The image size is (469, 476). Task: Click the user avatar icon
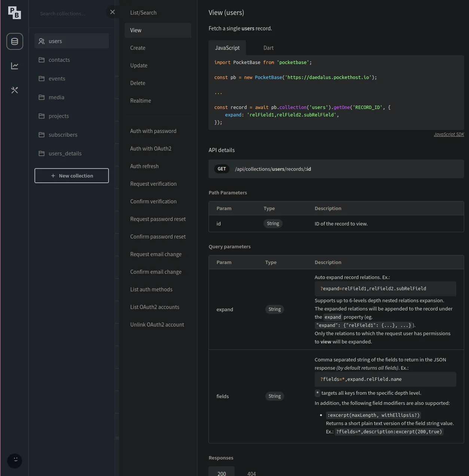pyautogui.click(x=15, y=460)
